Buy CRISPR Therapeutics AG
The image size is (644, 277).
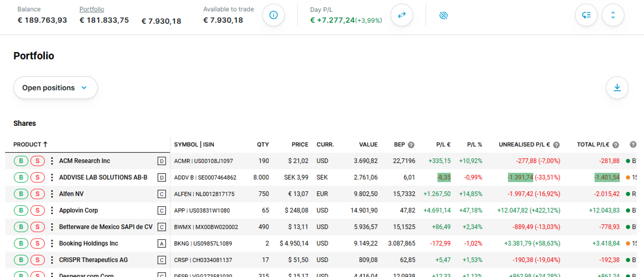pyautogui.click(x=21, y=260)
